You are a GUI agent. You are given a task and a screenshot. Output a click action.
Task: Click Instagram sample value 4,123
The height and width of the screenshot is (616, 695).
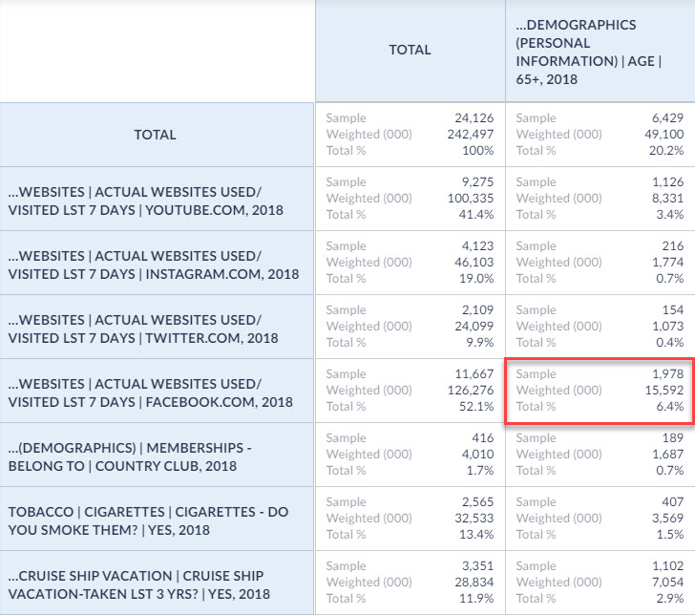point(477,245)
